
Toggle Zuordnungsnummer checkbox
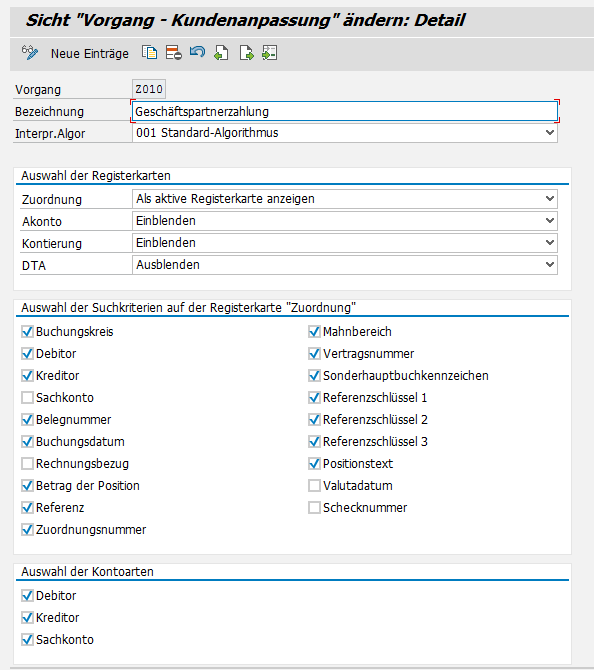[x=27, y=529]
